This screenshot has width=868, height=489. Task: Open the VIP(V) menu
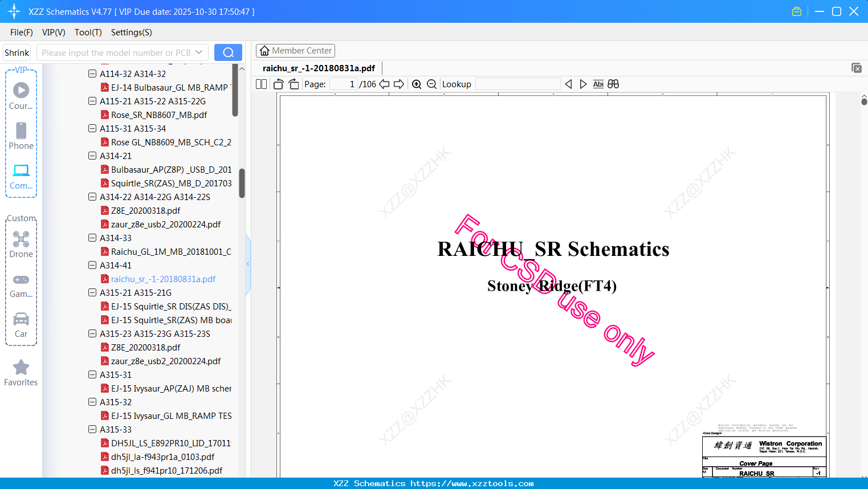pos(54,32)
